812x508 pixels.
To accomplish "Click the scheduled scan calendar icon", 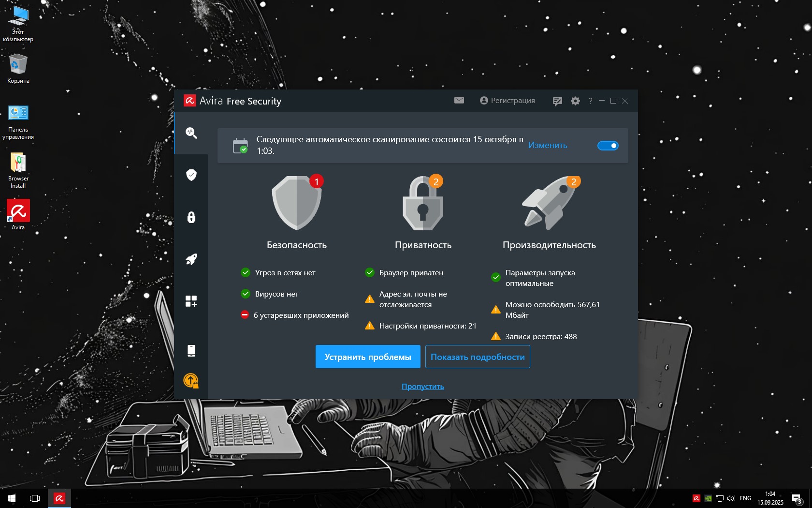I will pyautogui.click(x=240, y=146).
